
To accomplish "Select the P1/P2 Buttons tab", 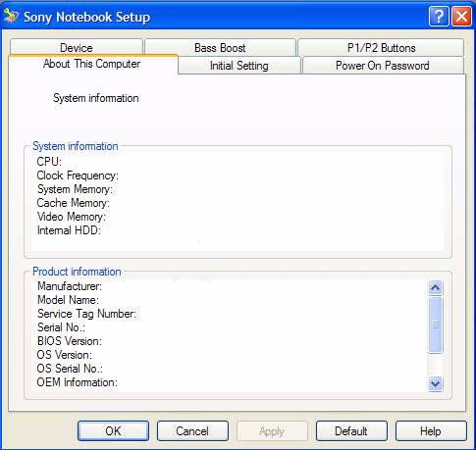I will tap(381, 48).
